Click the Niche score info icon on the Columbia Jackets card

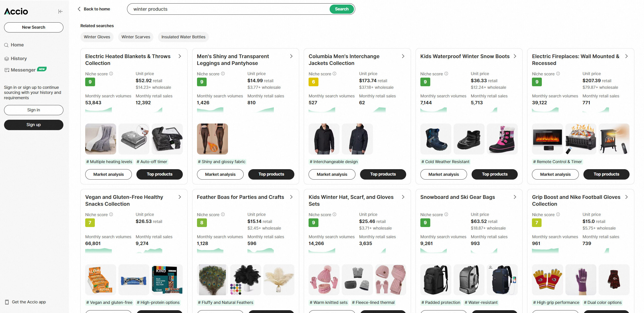point(334,74)
